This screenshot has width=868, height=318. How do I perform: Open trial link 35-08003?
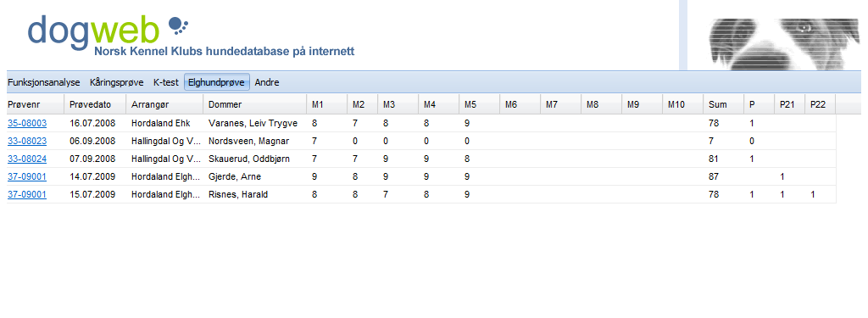tap(27, 124)
